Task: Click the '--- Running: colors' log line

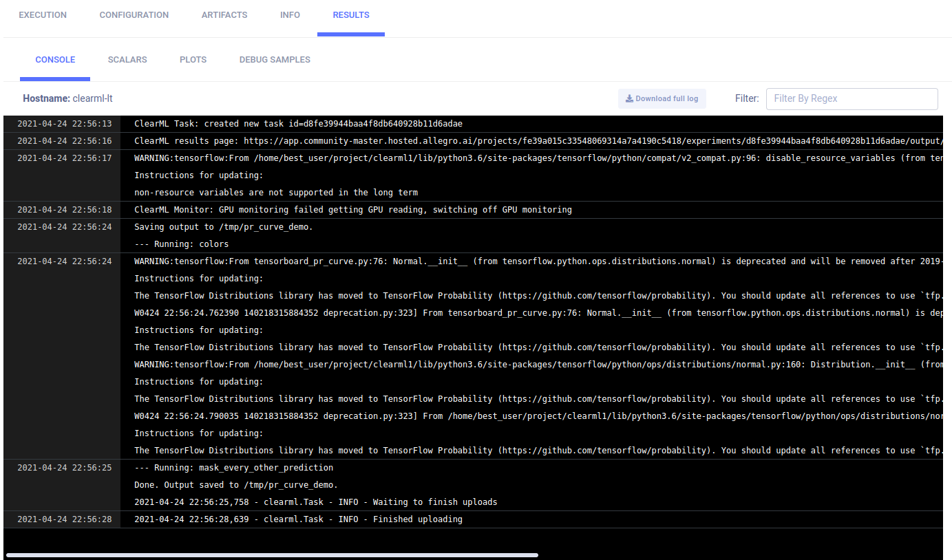Action: (182, 244)
